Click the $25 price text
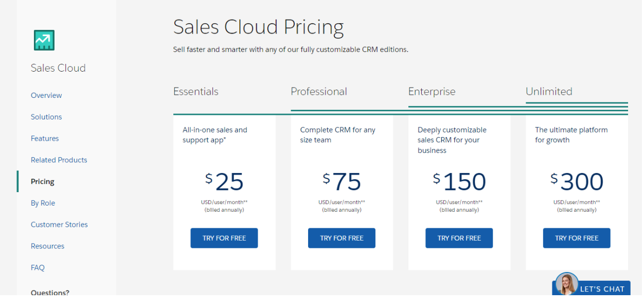Viewport: 644px width, 306px height. pos(224,181)
